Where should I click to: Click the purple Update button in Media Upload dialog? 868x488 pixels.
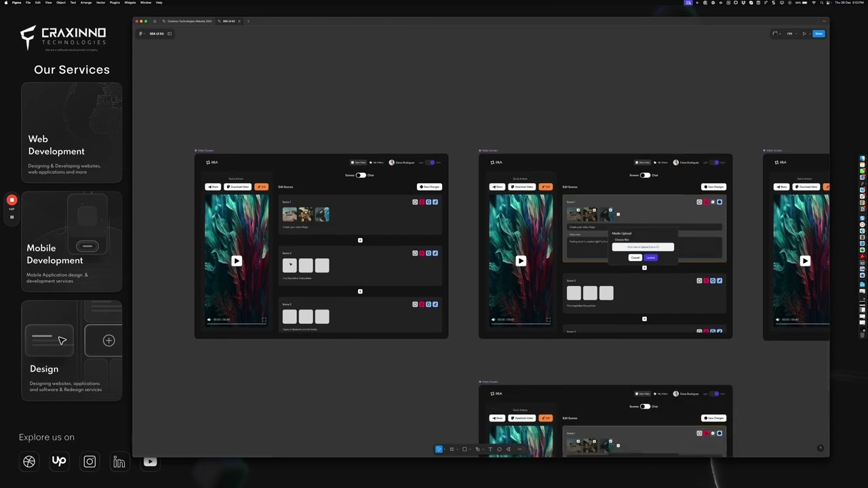651,258
